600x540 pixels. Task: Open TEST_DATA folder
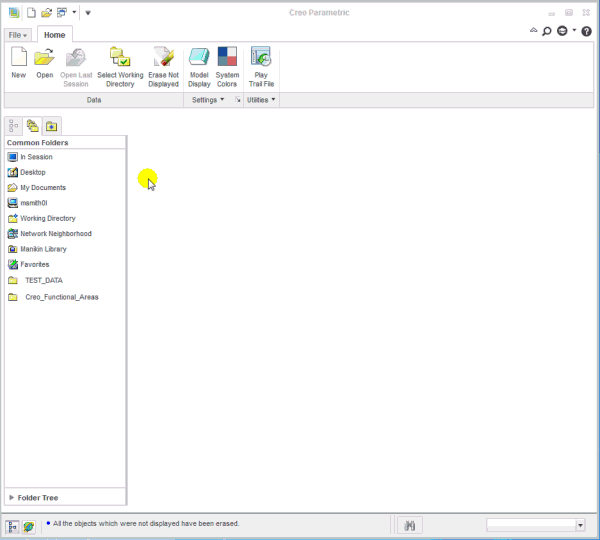pos(35,280)
